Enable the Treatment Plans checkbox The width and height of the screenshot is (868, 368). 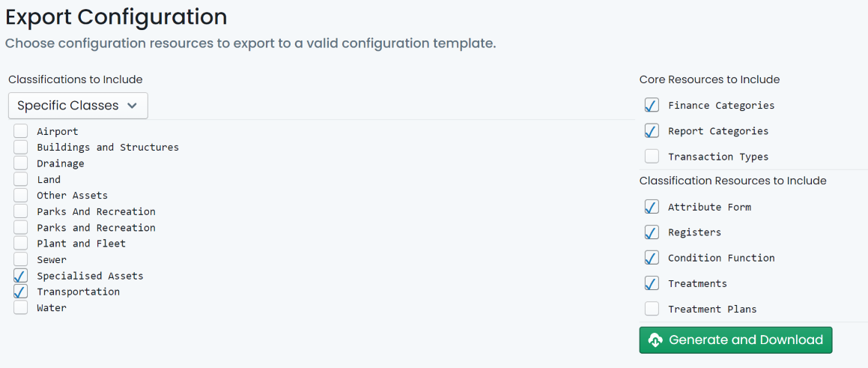(652, 309)
